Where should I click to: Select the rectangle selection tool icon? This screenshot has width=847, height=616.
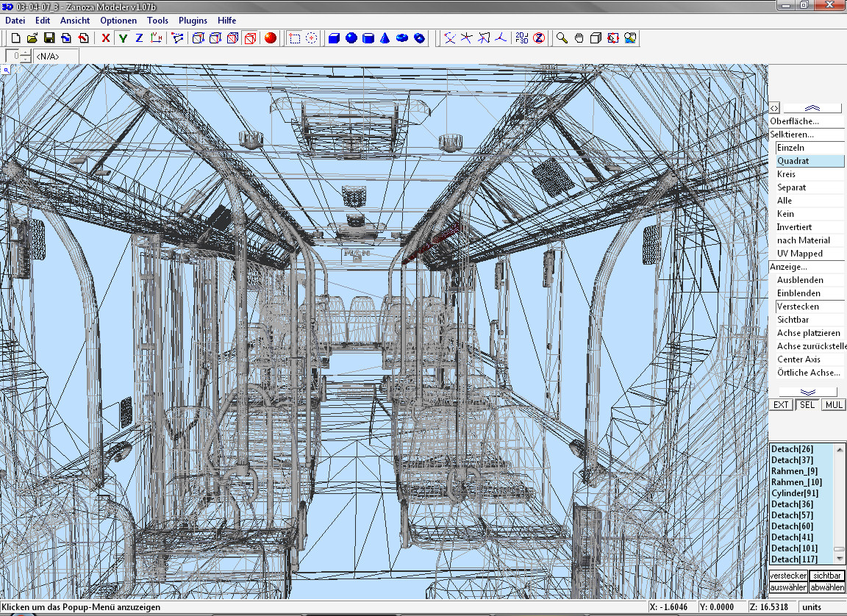294,37
